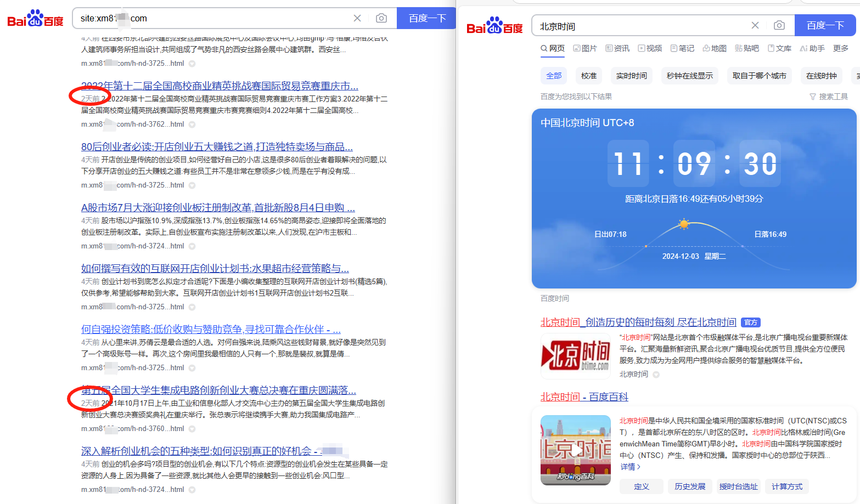
Task: Select the 网页 tab
Action: [553, 48]
